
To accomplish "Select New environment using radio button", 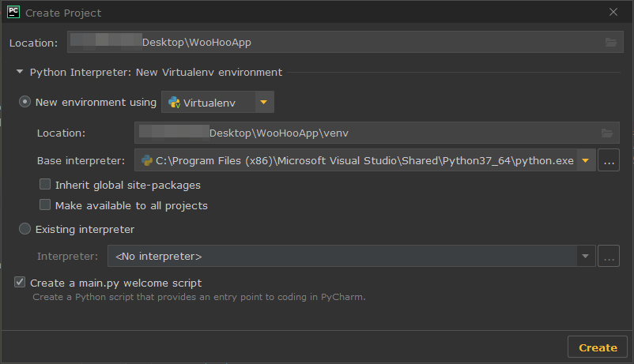I will tap(25, 102).
